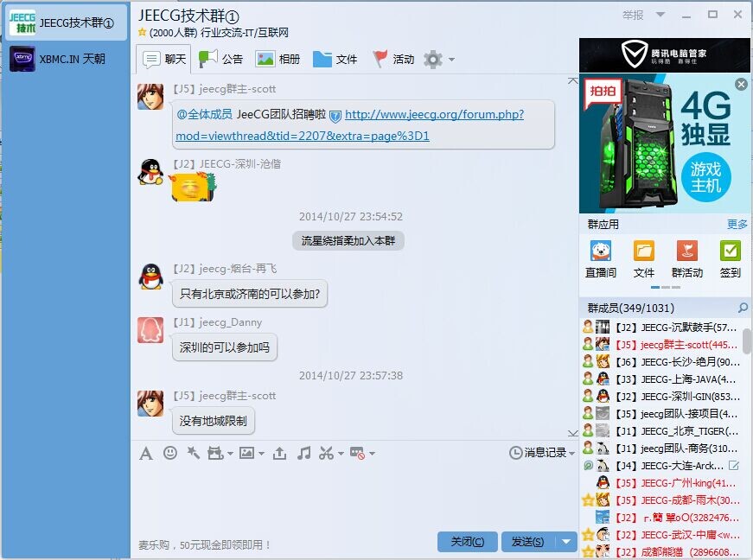Click the chat scroll-down arrow
Viewport: 753px width, 560px height.
coord(572,433)
